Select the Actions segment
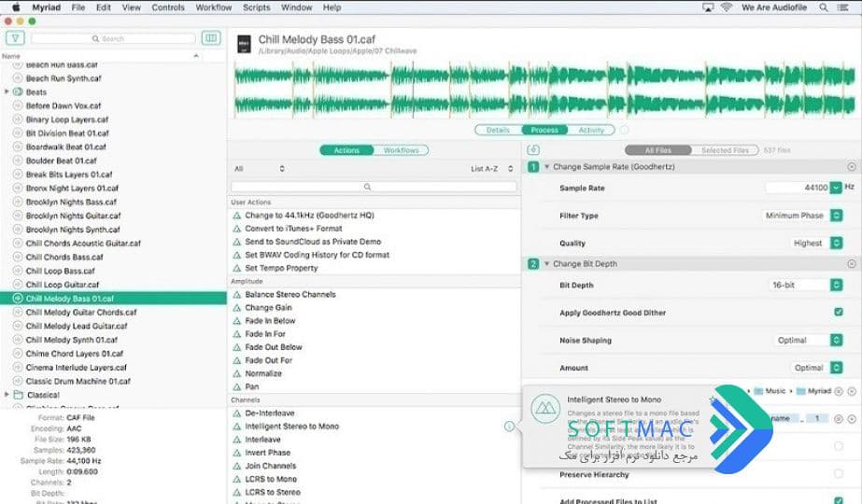Screen dimensions: 862x504 [x=346, y=150]
